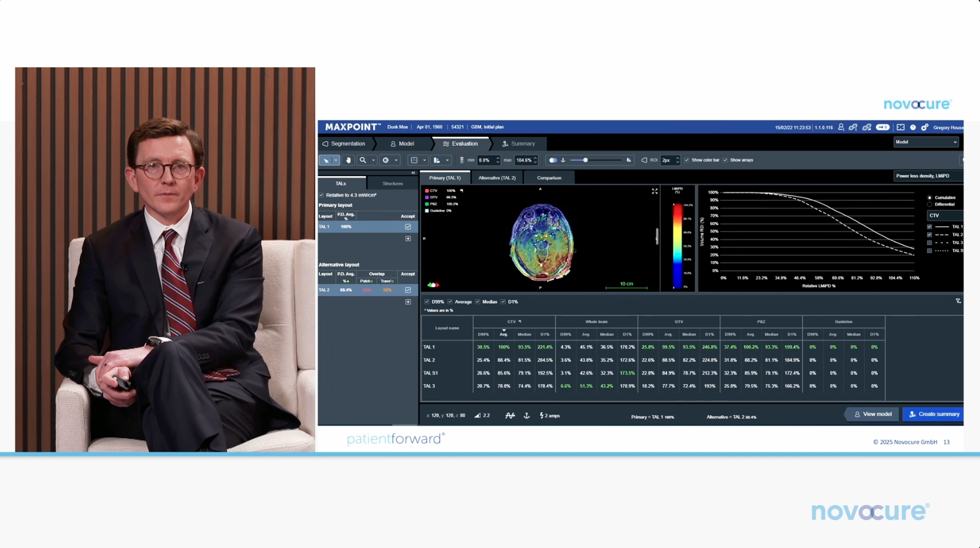Open the Summary workflow tab

pyautogui.click(x=518, y=143)
